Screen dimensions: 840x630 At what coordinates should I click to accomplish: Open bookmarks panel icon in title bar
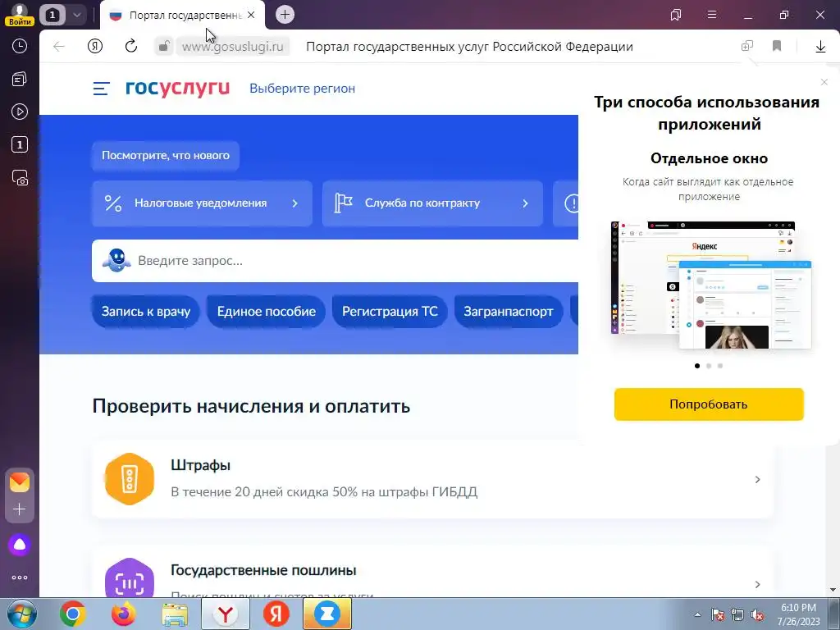tap(676, 15)
